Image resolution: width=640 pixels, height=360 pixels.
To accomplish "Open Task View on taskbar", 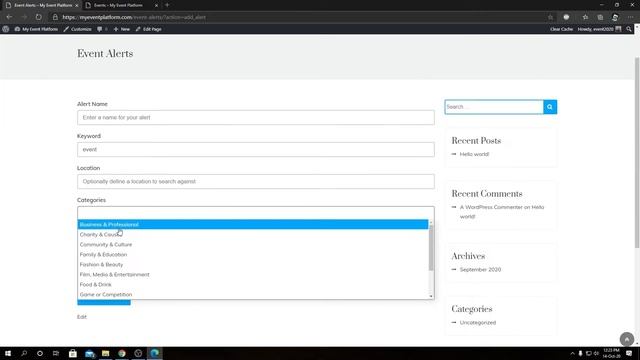I will [56, 353].
